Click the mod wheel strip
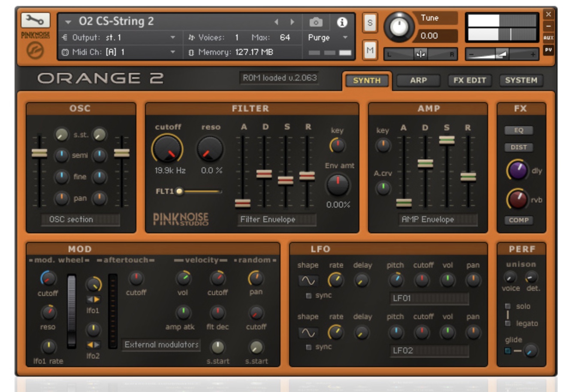 click(x=72, y=311)
